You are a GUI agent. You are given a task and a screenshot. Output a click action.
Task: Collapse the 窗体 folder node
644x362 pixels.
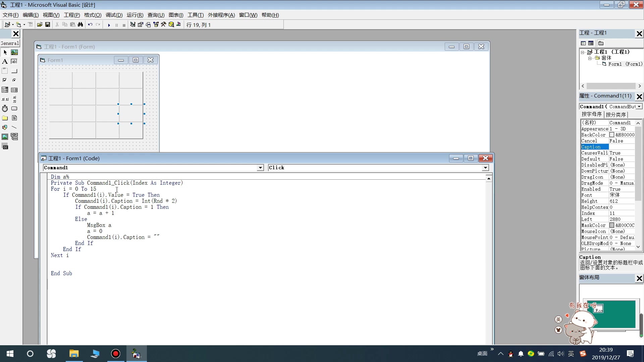coord(590,58)
